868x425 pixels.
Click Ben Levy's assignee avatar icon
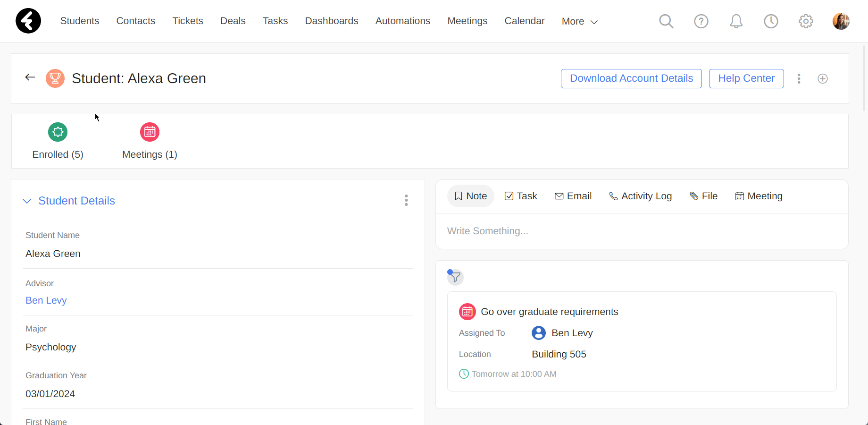coord(539,333)
